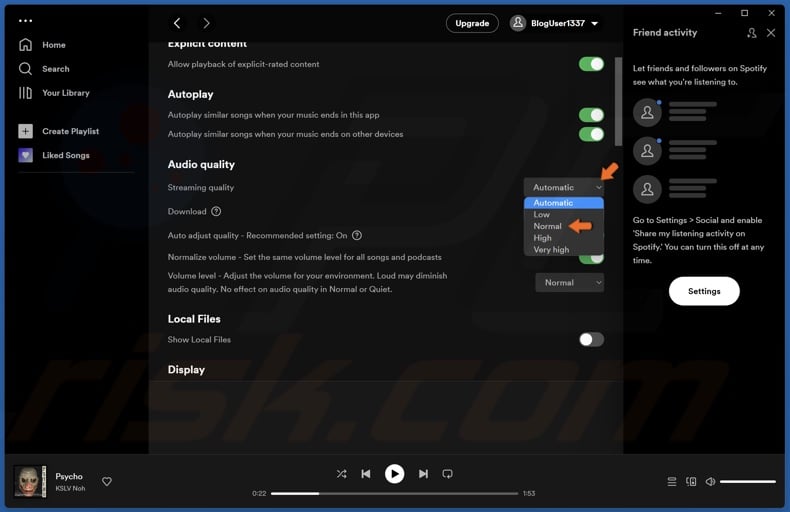Click the 'Local Files' heading
The image size is (790, 512).
(194, 319)
